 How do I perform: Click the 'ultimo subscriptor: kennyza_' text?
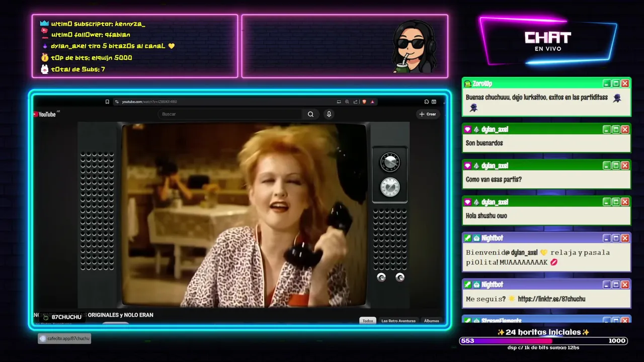pyautogui.click(x=98, y=24)
